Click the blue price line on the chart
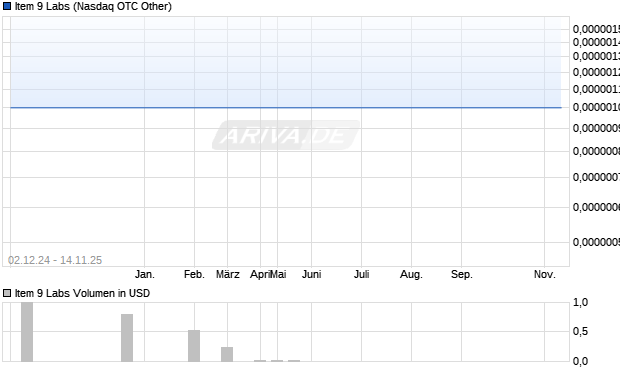The width and height of the screenshot is (620, 371). (x=285, y=107)
